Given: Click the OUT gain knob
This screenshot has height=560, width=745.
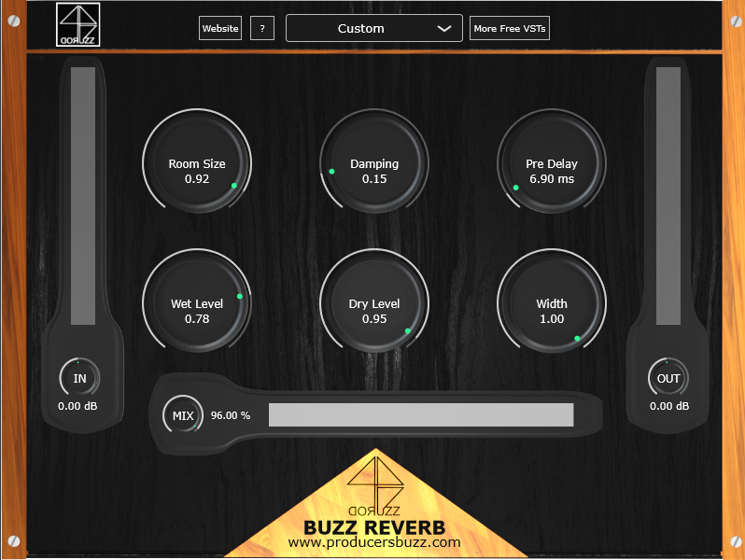Looking at the screenshot, I should 668,378.
